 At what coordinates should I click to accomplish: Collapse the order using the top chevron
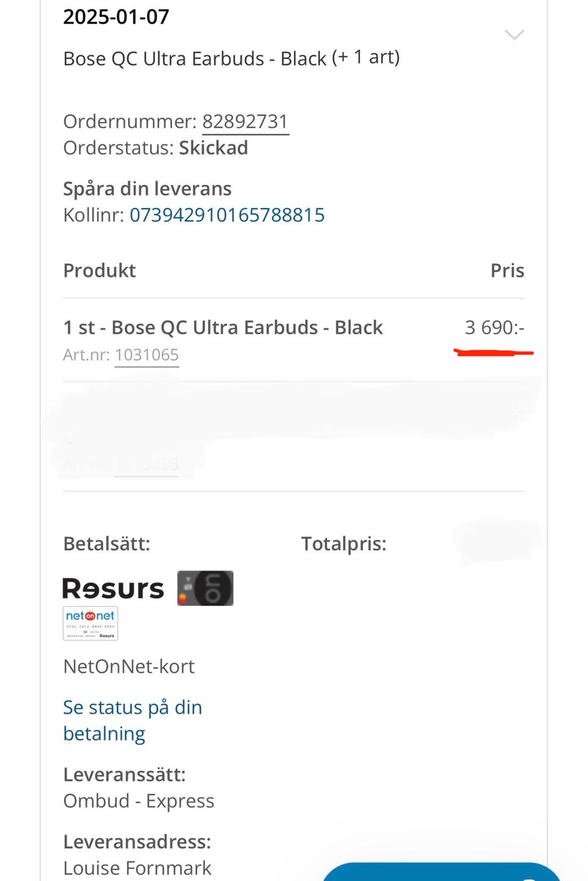point(514,34)
